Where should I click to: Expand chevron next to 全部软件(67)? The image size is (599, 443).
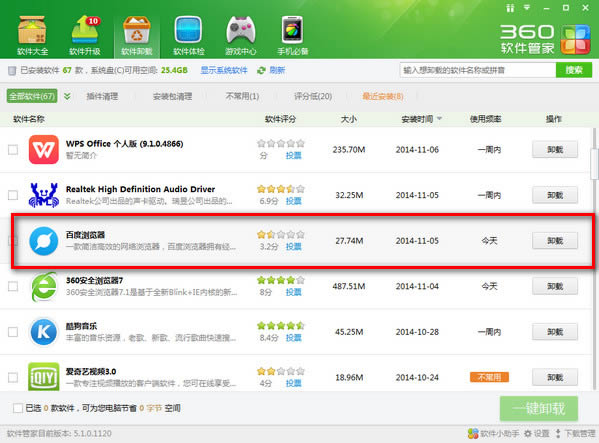point(67,96)
